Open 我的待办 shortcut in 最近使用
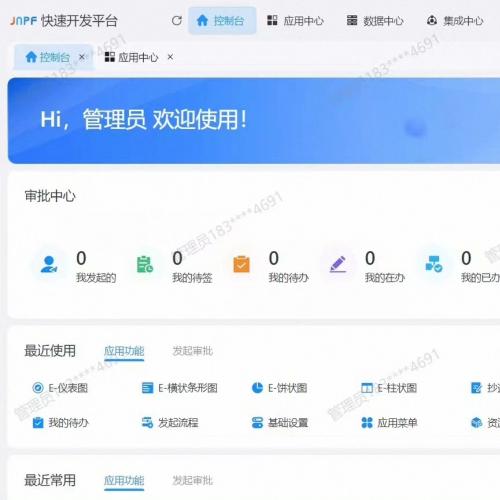 60,423
